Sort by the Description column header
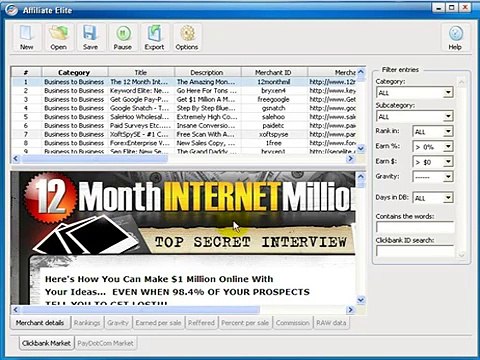The height and width of the screenshot is (360, 480). (x=207, y=72)
